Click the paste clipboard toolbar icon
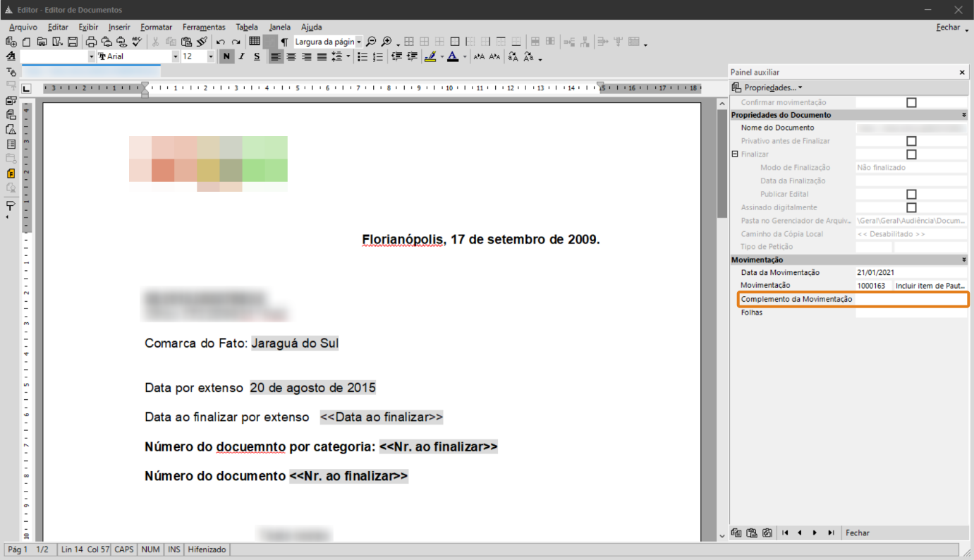This screenshot has height=560, width=974. coord(186,42)
